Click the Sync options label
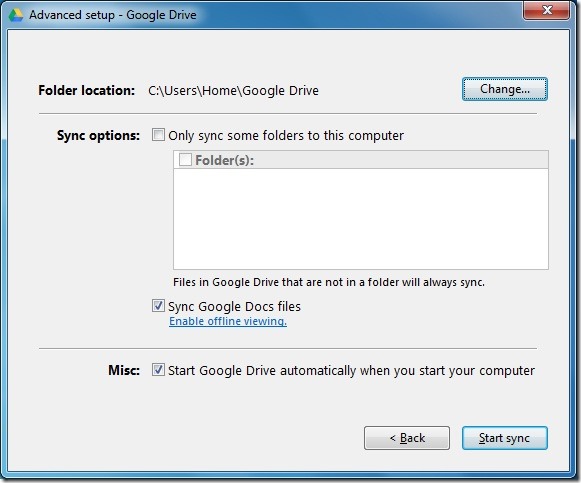 (x=98, y=135)
